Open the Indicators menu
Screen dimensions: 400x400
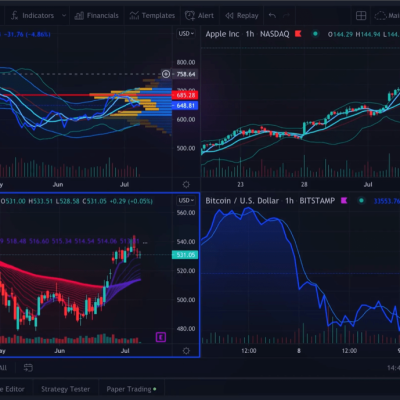pyautogui.click(x=32, y=15)
